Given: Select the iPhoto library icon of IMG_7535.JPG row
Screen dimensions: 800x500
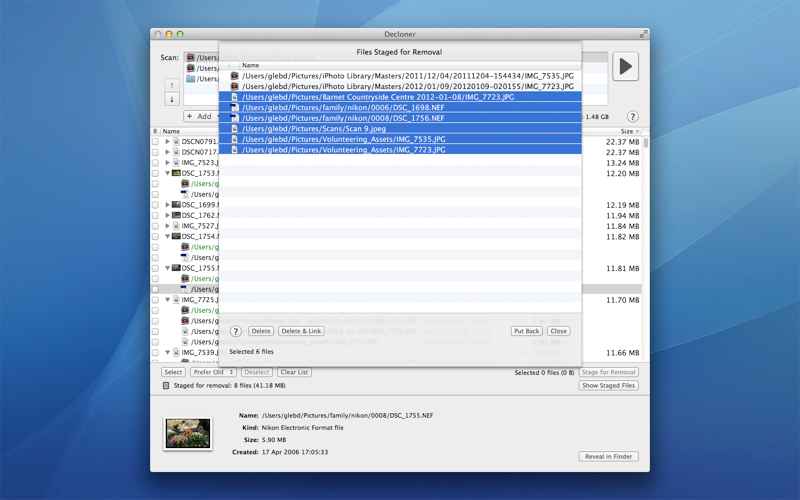Looking at the screenshot, I should 234,76.
